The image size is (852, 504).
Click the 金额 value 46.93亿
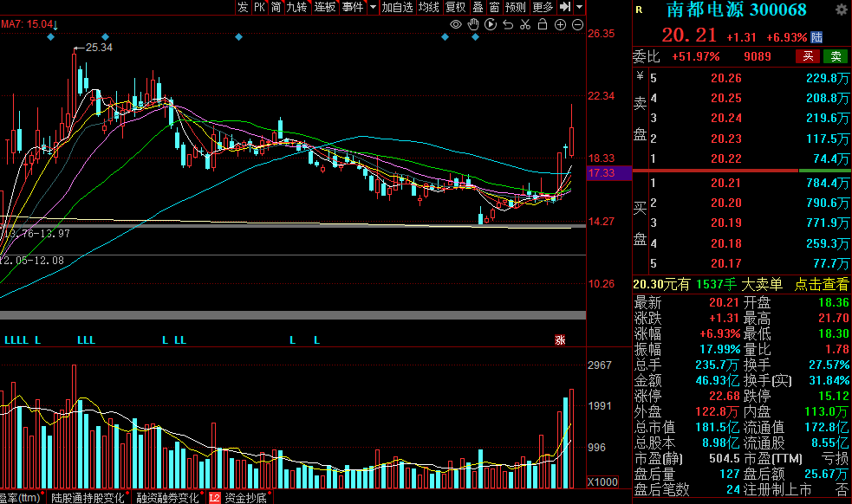click(x=718, y=380)
